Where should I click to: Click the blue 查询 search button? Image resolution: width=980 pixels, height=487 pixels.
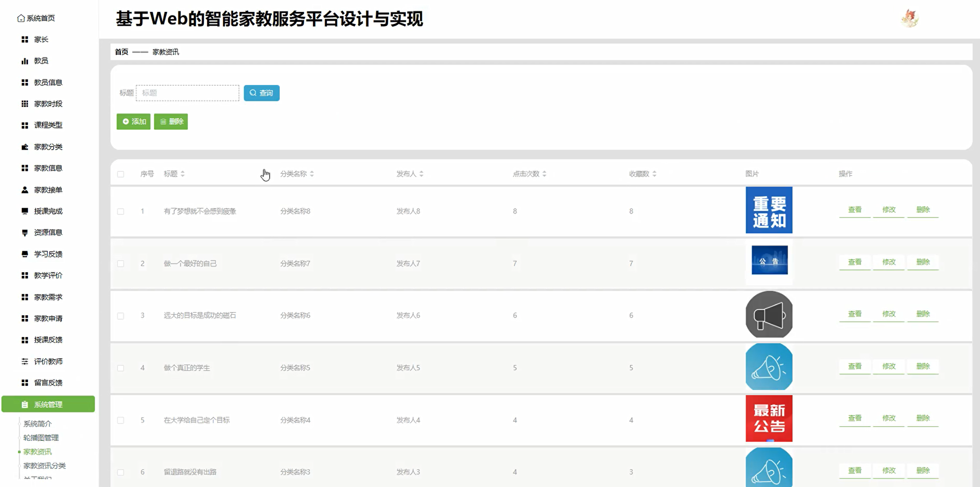261,93
